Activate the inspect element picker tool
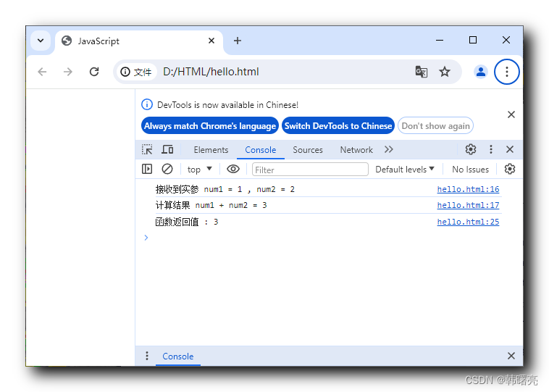 pos(147,149)
